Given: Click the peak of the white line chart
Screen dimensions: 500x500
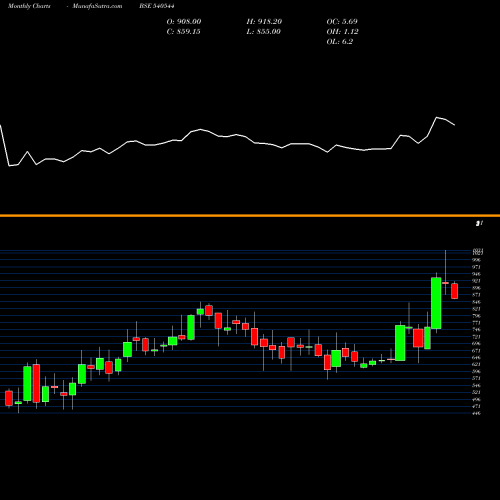Looking at the screenshot, I should (x=437, y=117).
